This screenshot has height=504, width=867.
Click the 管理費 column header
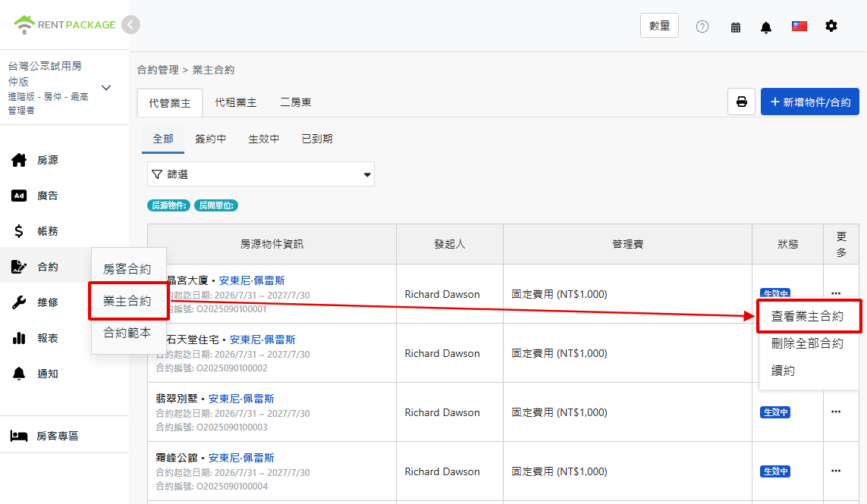(x=627, y=244)
